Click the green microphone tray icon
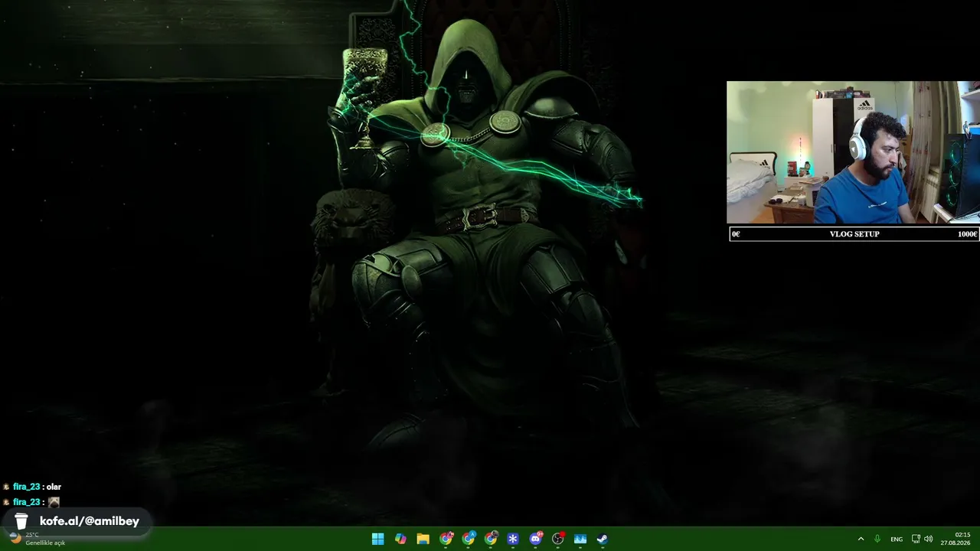980x551 pixels. [x=877, y=539]
